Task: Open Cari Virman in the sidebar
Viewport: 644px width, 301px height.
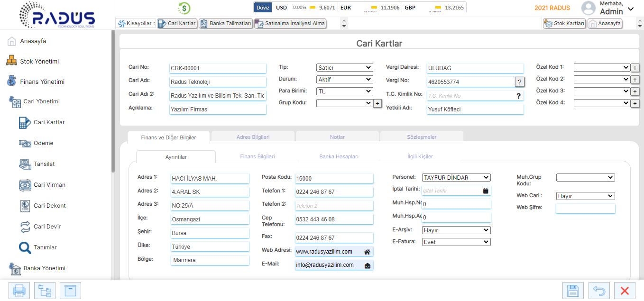Action: pos(42,185)
